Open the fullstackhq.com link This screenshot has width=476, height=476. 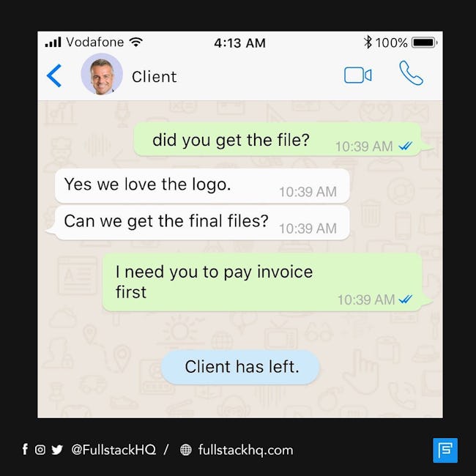point(245,450)
